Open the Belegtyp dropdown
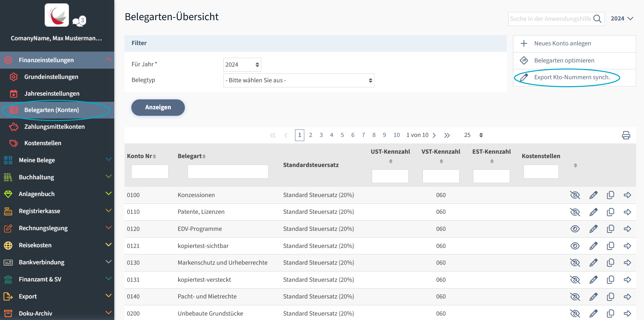 pos(298,81)
